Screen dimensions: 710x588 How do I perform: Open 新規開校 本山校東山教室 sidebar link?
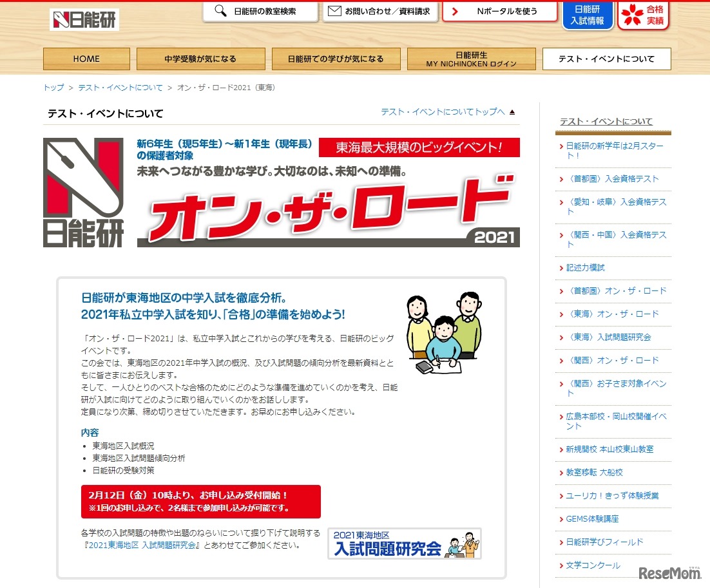coord(610,449)
